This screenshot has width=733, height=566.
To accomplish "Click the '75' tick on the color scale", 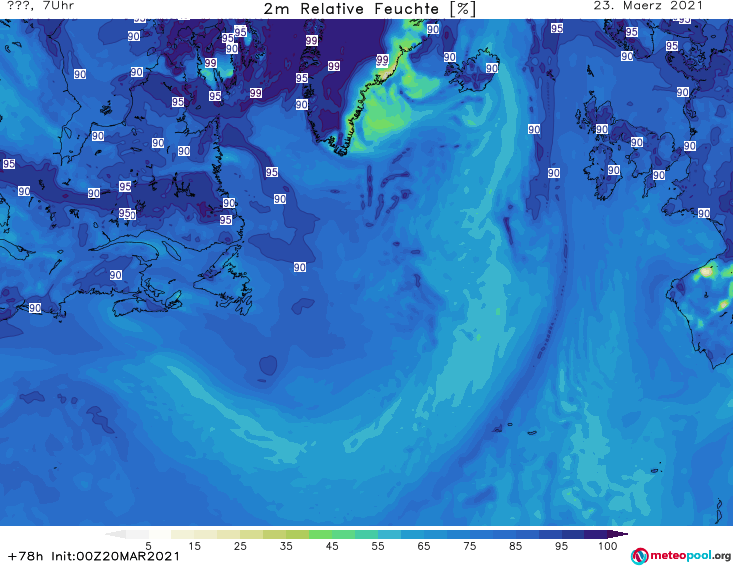I will click(x=469, y=546).
